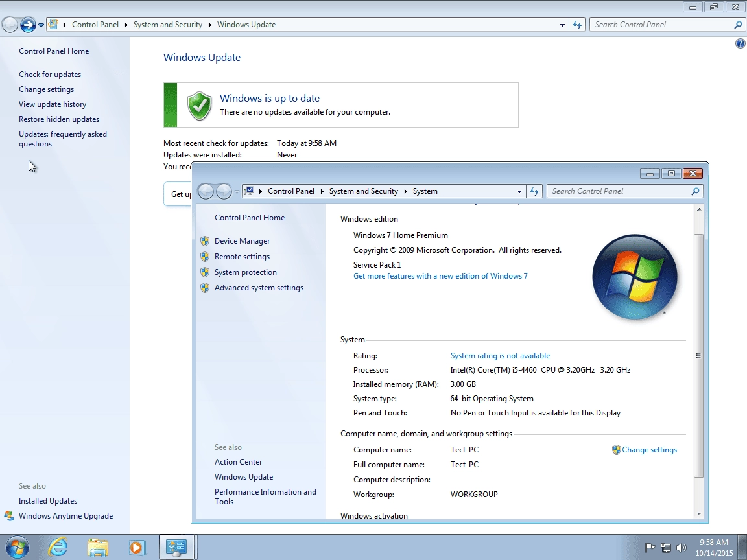
Task: Click scroll up arrow in System window
Action: pos(699,209)
